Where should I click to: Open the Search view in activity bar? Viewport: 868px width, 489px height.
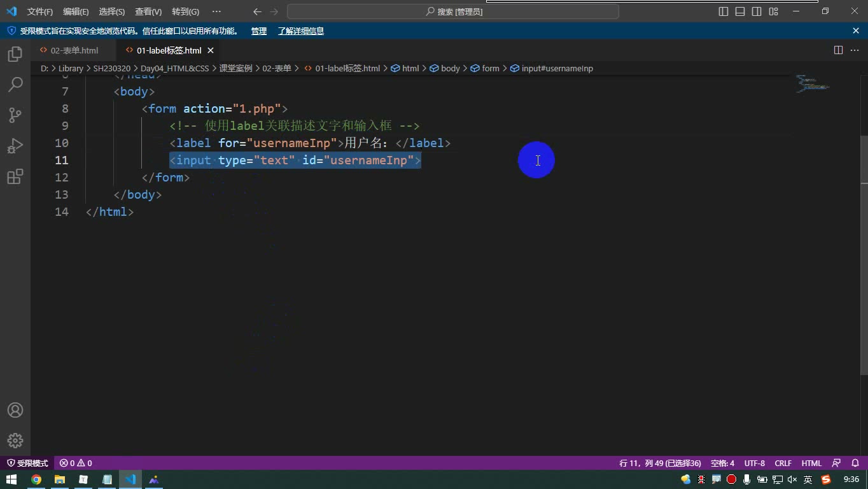tap(15, 85)
